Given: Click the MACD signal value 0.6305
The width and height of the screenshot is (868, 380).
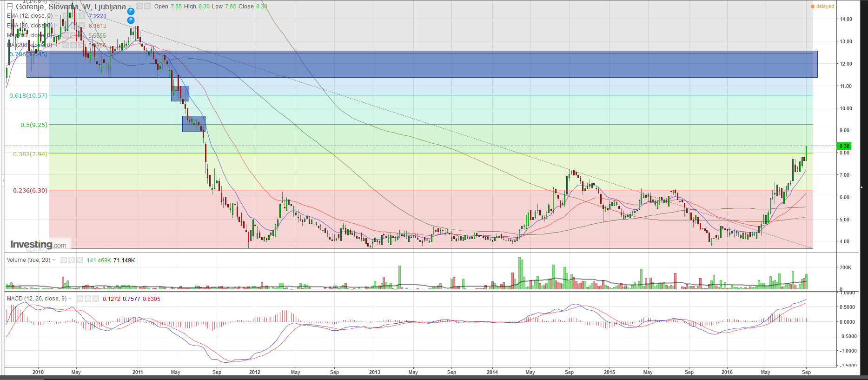Looking at the screenshot, I should pyautogui.click(x=152, y=299).
